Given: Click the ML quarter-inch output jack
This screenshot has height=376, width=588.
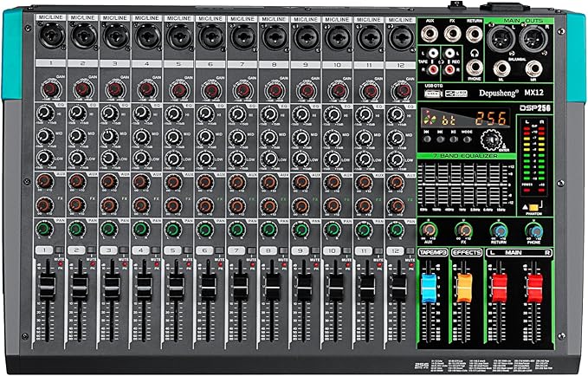Looking at the screenshot, I should pos(501,69).
